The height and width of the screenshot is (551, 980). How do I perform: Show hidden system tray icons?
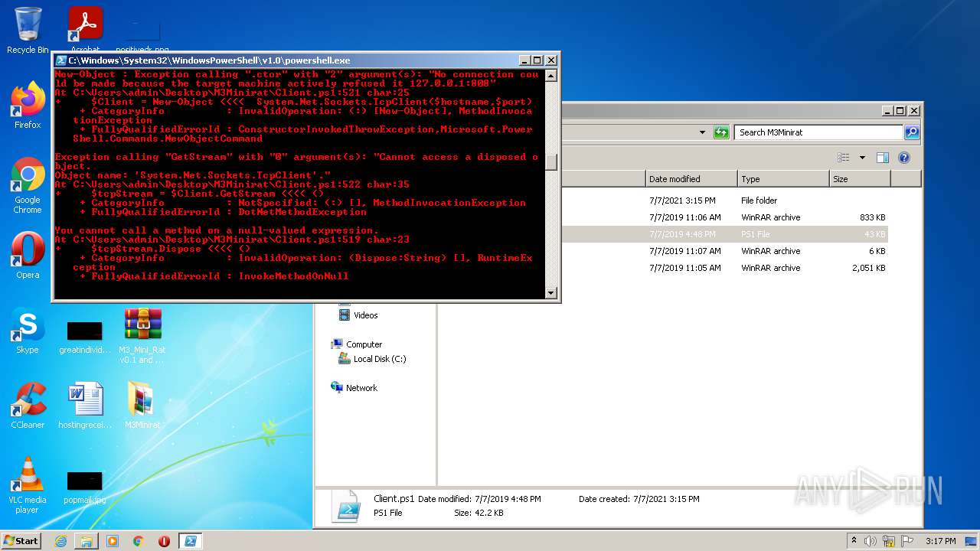tap(854, 541)
